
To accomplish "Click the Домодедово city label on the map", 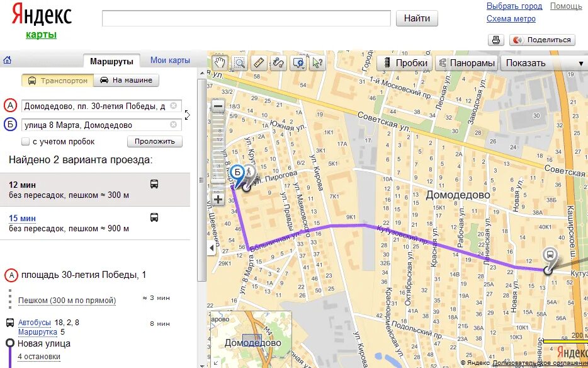I will point(458,195).
